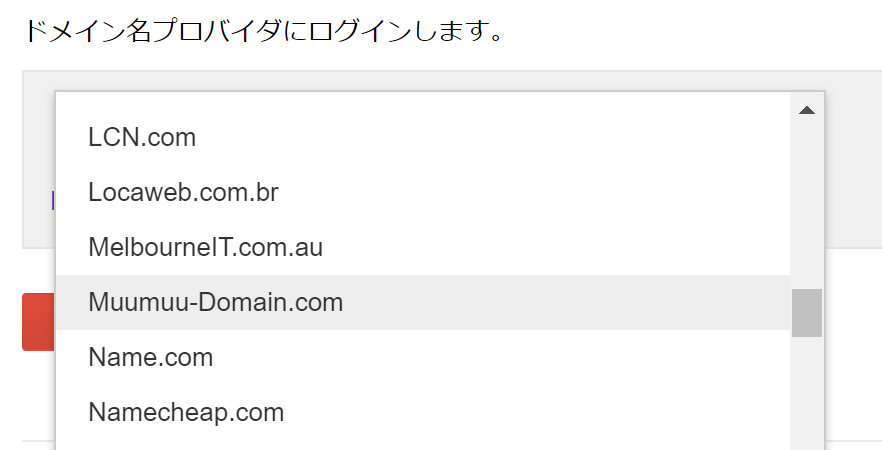Choose Locaweb.com.br in the dropdown
Image resolution: width=882 pixels, height=450 pixels.
tap(183, 193)
